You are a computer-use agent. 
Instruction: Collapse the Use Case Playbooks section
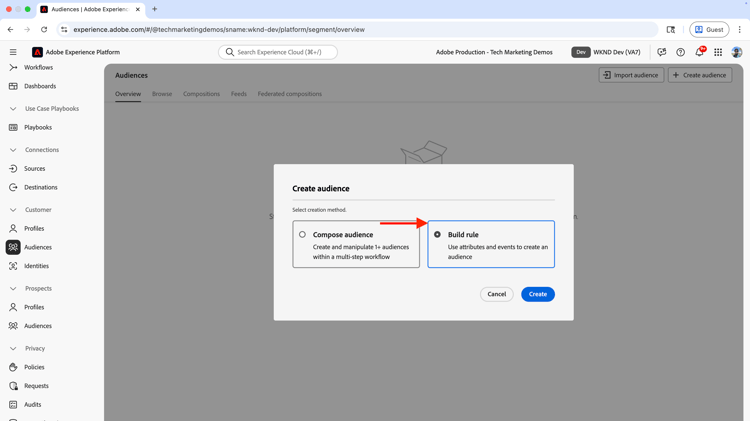pyautogui.click(x=13, y=109)
